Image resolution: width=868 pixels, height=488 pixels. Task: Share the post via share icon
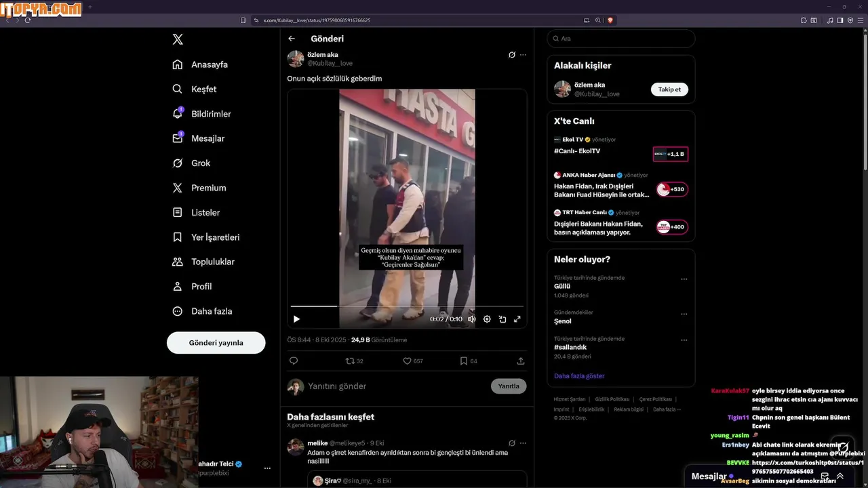coord(521,361)
